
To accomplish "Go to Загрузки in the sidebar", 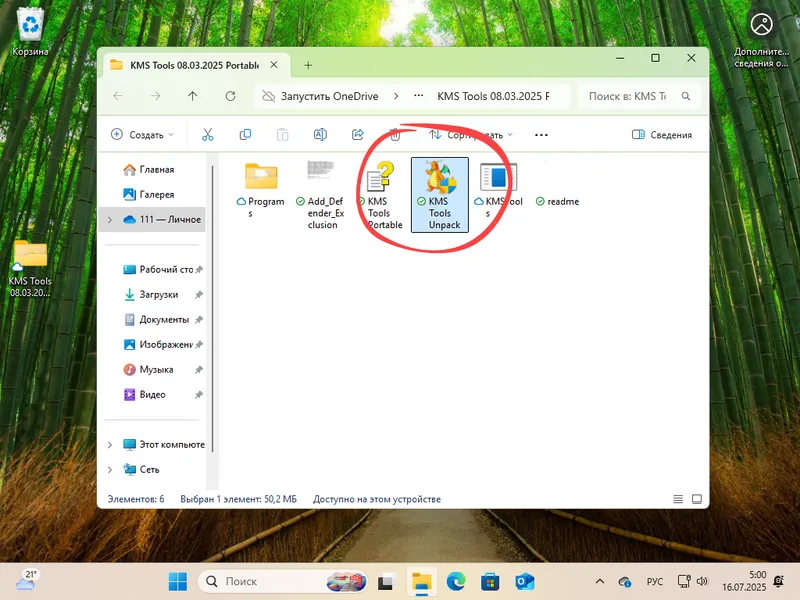I will [x=158, y=295].
